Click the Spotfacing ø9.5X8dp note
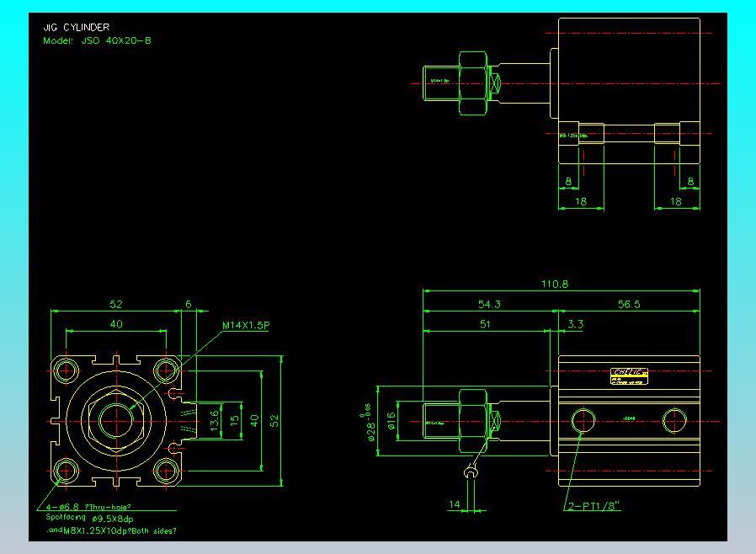The height and width of the screenshot is (554, 756). click(x=90, y=519)
